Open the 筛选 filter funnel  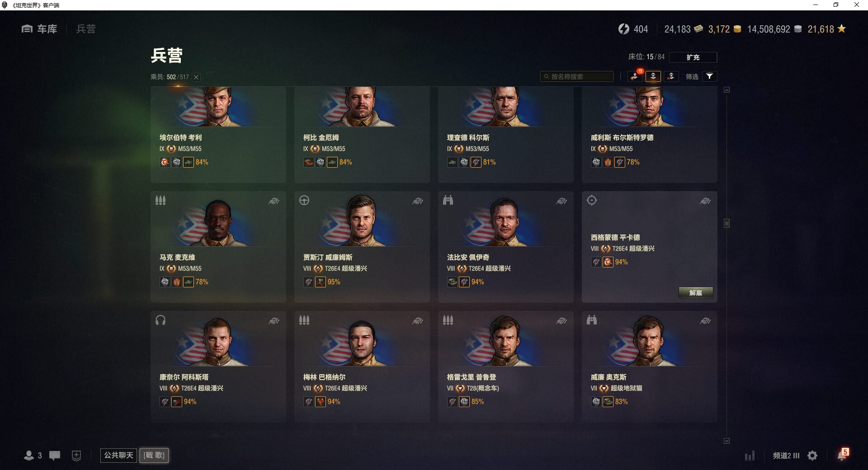709,76
